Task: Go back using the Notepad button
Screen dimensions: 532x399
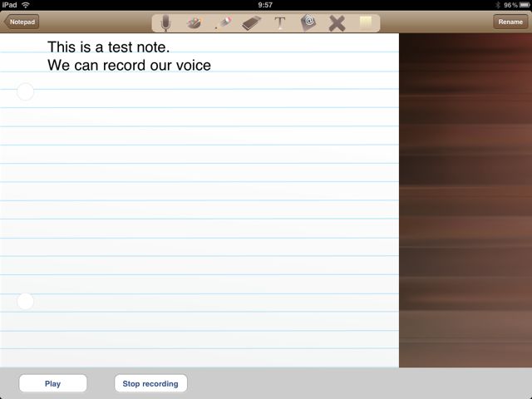Action: click(x=22, y=22)
